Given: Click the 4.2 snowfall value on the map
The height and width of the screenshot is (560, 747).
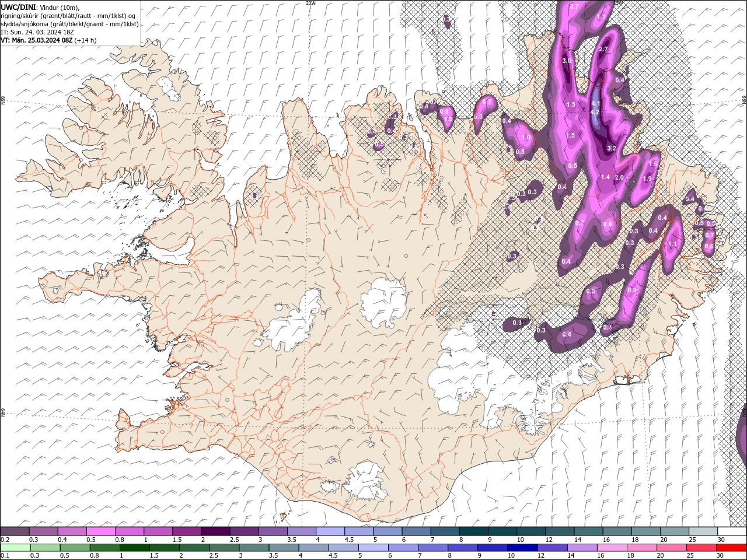Looking at the screenshot, I should coord(595,112).
